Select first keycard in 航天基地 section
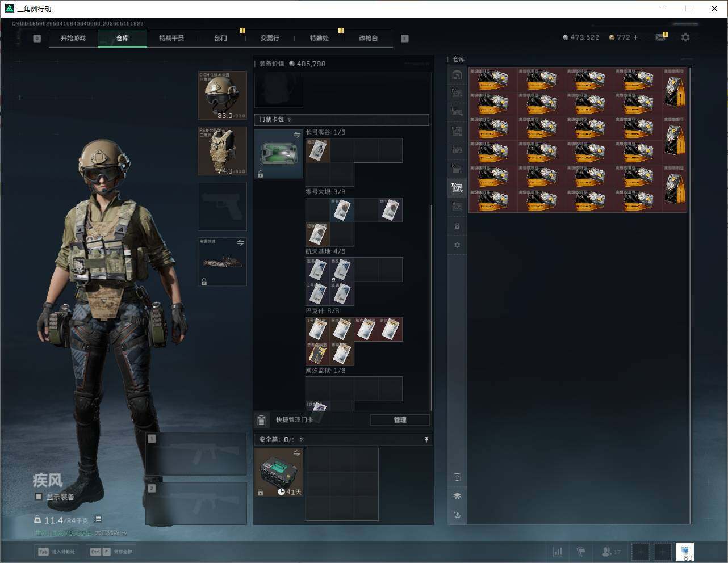This screenshot has height=563, width=728. 318,270
